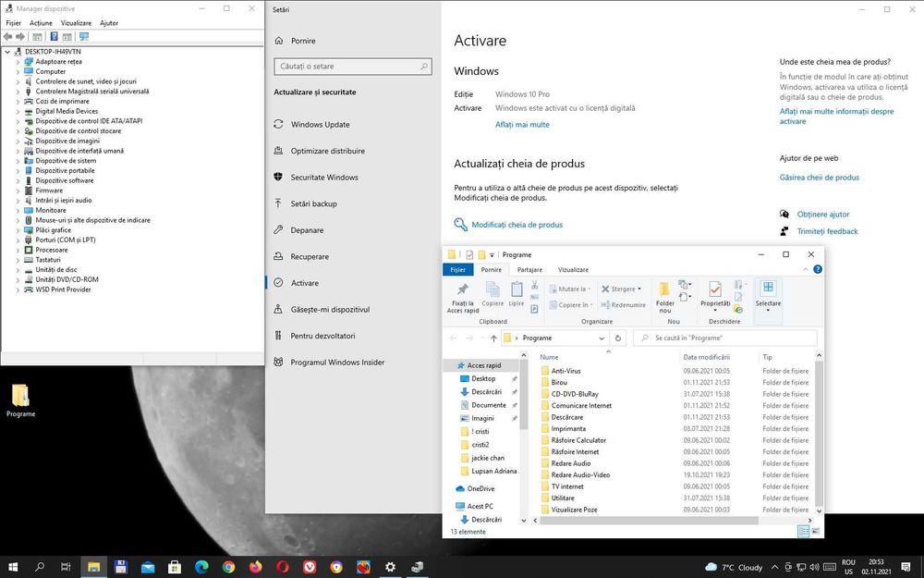The width and height of the screenshot is (924, 578).
Task: Click the Copiere button in Explorer ribbon
Action: (x=492, y=294)
